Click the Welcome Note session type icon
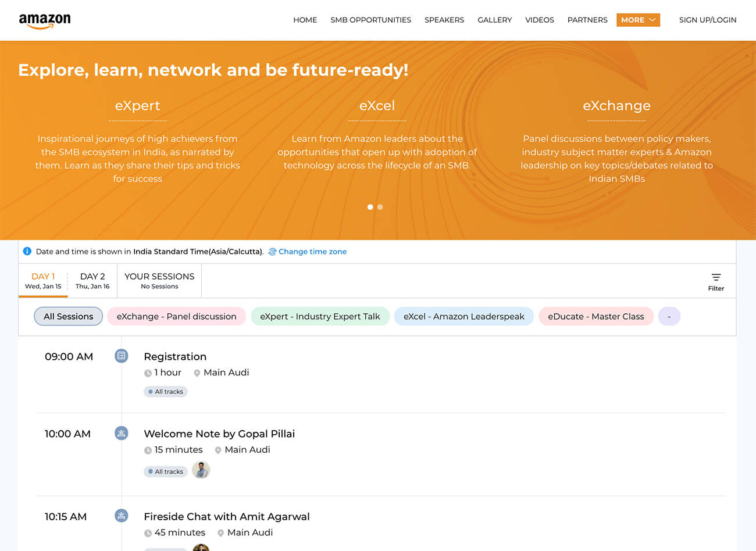This screenshot has height=551, width=756. coord(121,433)
